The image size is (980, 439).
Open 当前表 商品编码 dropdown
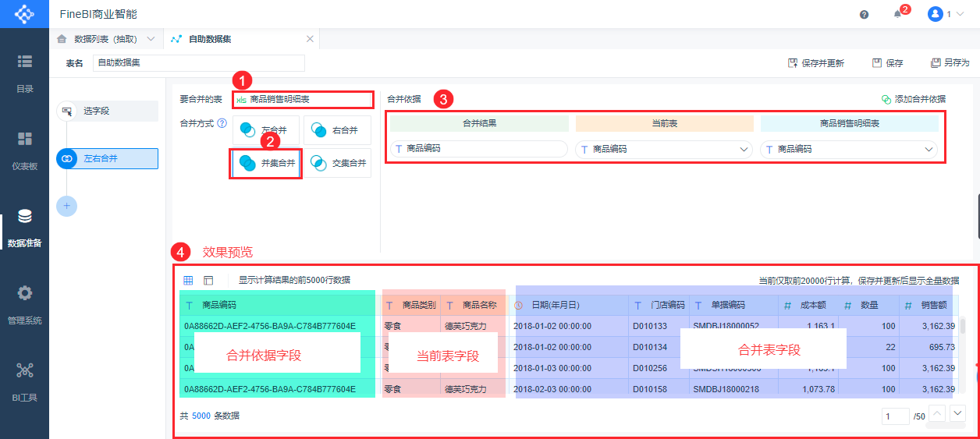pyautogui.click(x=665, y=148)
